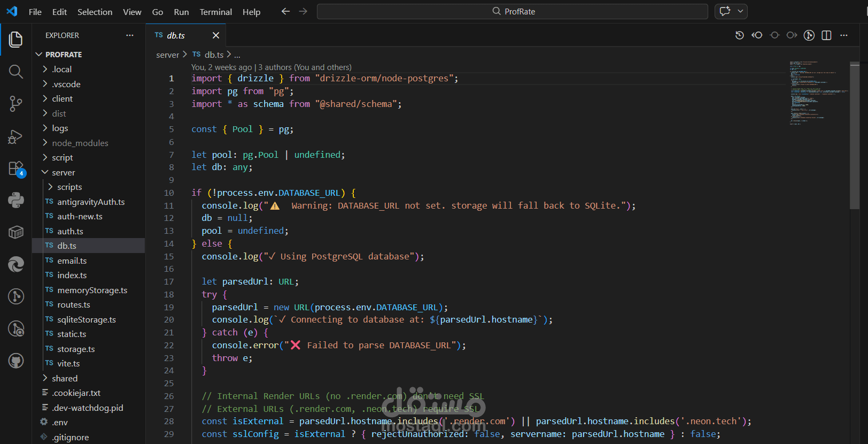The width and height of the screenshot is (868, 444).
Task: Open the View menu
Action: pyautogui.click(x=132, y=12)
